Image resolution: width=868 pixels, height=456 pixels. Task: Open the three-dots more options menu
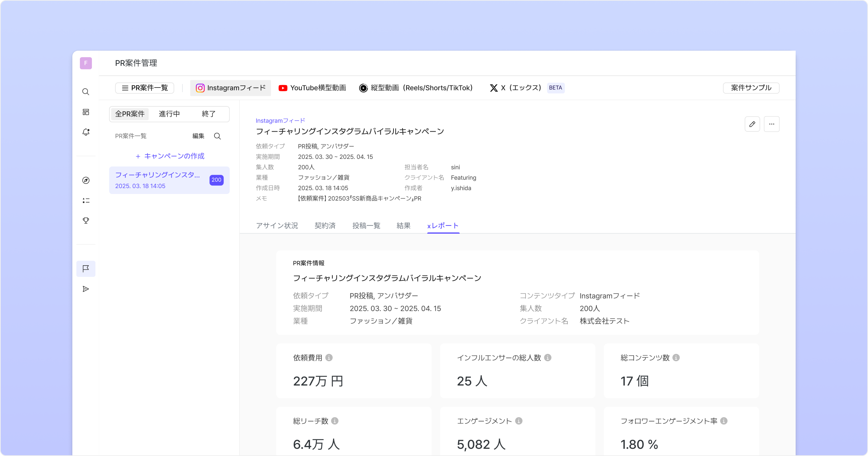click(x=771, y=124)
